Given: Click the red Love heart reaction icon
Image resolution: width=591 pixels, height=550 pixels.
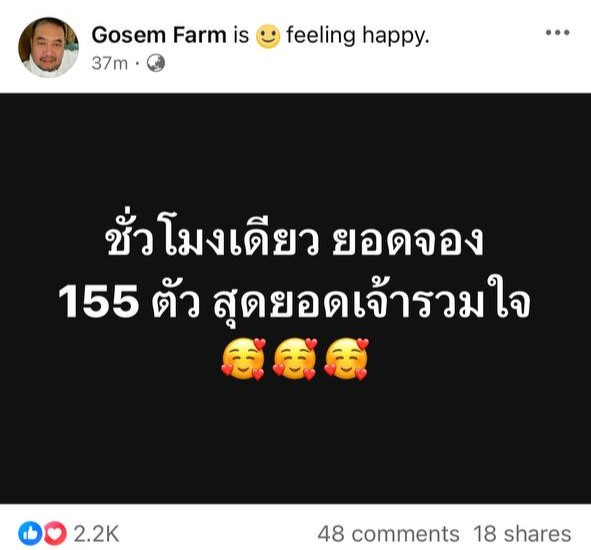Looking at the screenshot, I should pos(55,533).
